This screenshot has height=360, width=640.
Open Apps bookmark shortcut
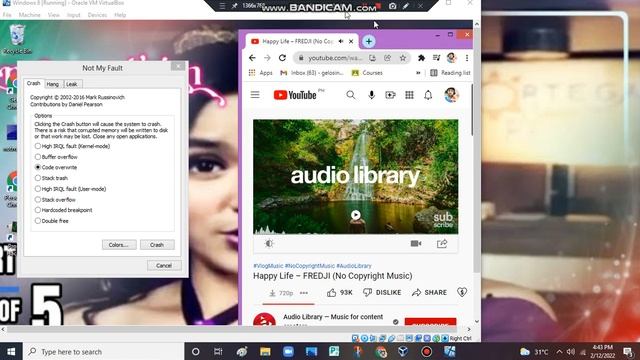click(x=261, y=73)
